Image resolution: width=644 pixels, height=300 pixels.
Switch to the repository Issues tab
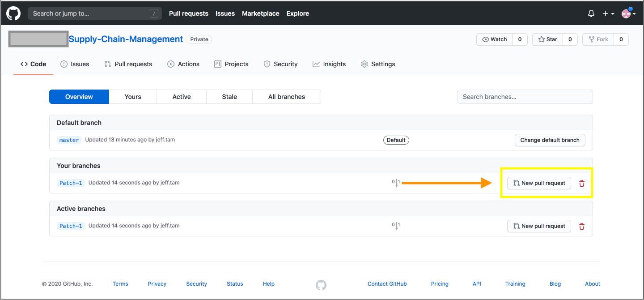tap(75, 64)
